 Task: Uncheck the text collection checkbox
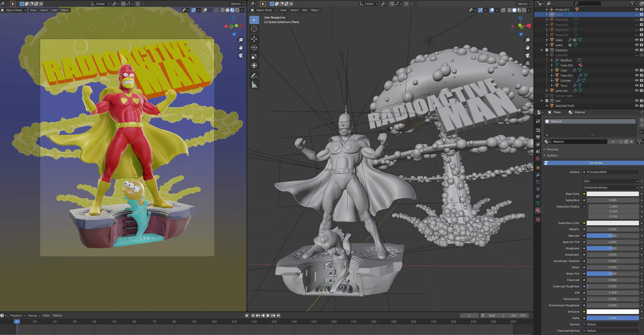coord(547,101)
